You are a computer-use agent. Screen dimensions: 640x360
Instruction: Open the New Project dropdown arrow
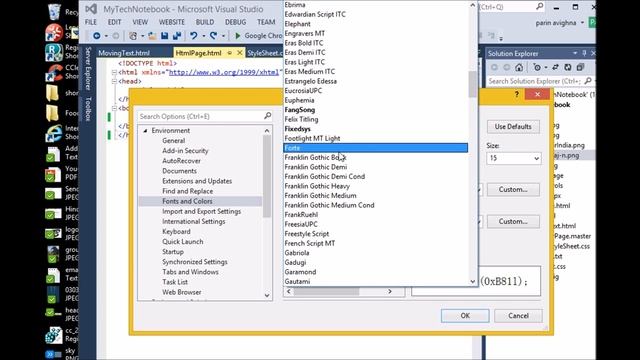click(142, 36)
